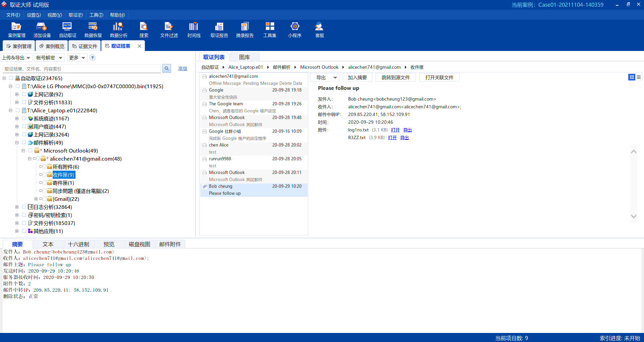The height and width of the screenshot is (342, 644).
Task: Select the 寄件匣(1) folder
Action: click(63, 183)
